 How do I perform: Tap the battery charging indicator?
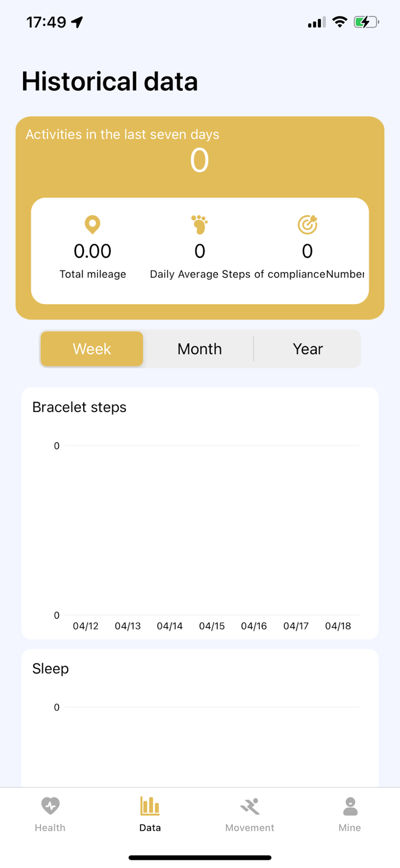[x=366, y=22]
